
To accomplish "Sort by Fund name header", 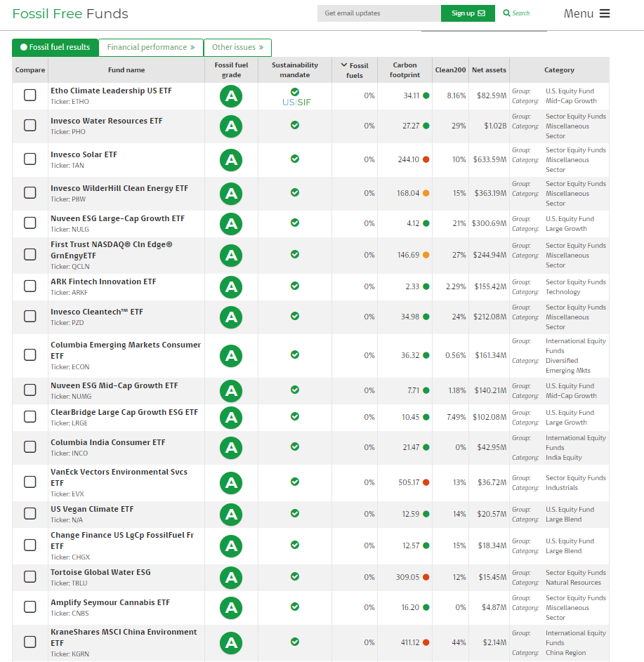I will pyautogui.click(x=126, y=70).
